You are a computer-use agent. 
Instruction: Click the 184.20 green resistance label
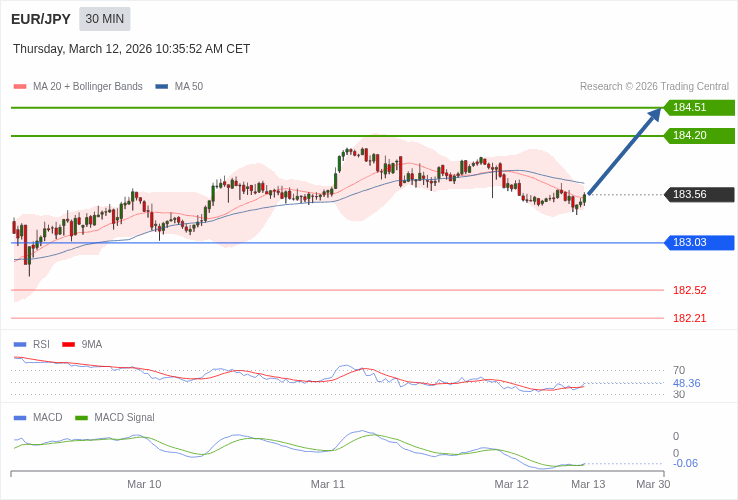(699, 136)
